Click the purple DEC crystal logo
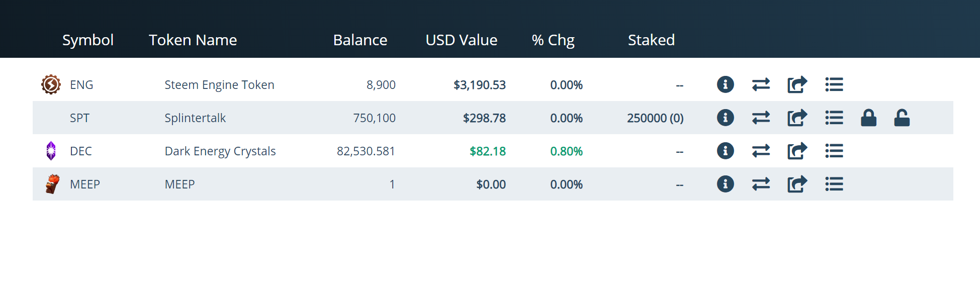 (x=51, y=151)
